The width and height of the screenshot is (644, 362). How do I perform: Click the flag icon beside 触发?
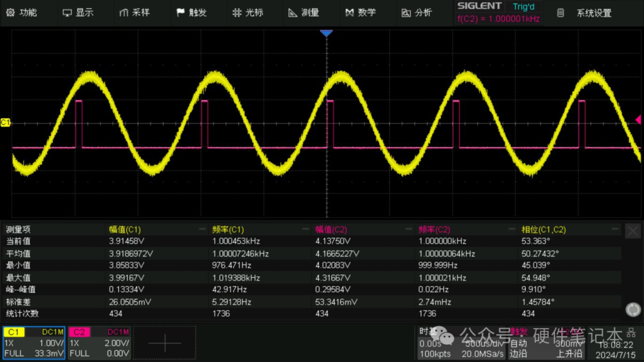click(x=180, y=13)
